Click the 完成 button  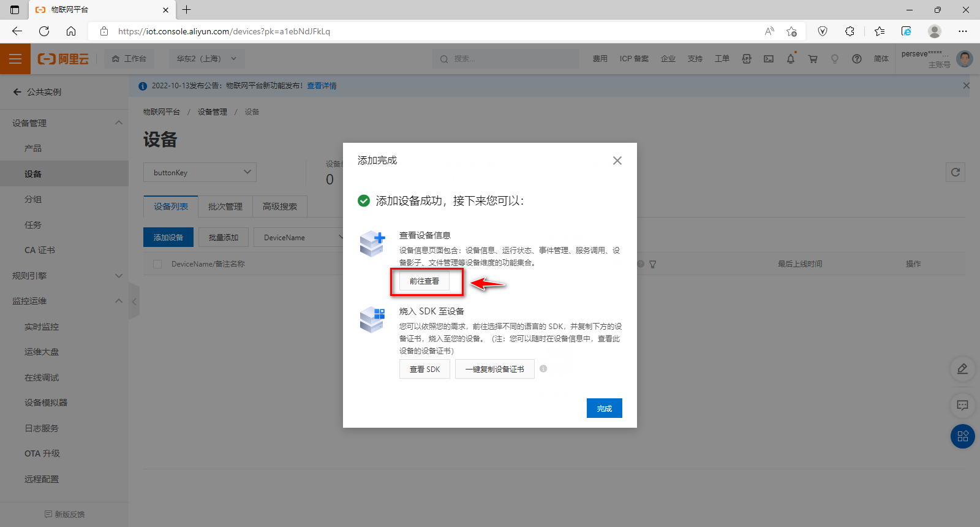pos(605,408)
